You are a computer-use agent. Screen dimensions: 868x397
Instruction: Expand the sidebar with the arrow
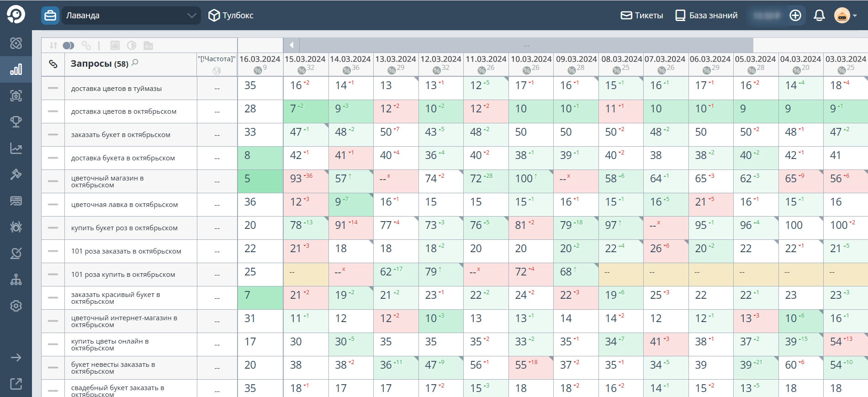click(x=16, y=358)
